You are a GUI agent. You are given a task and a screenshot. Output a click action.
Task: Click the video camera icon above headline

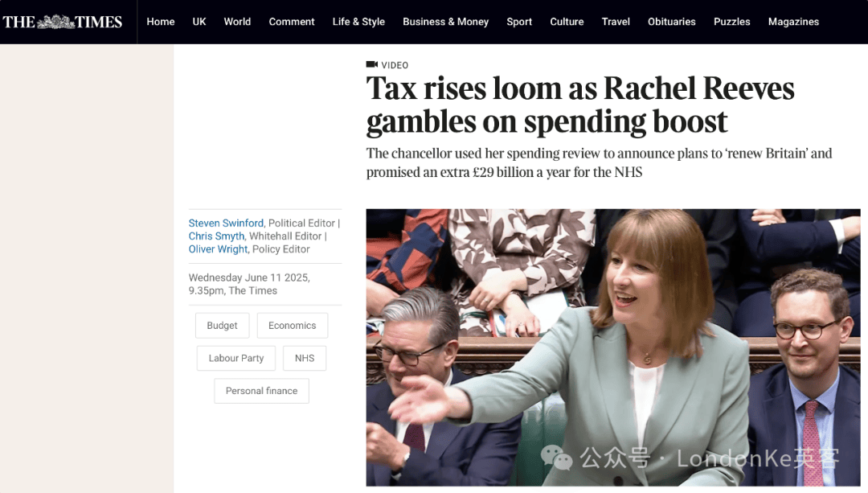pos(371,65)
